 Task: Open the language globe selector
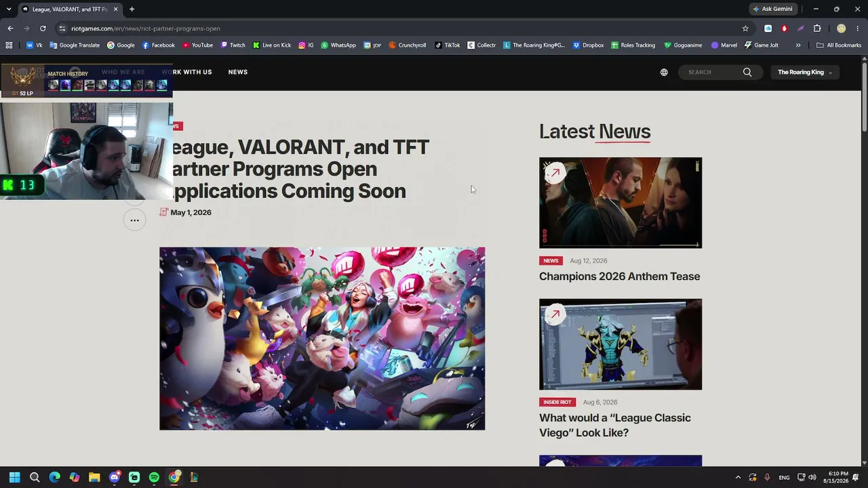tap(664, 73)
